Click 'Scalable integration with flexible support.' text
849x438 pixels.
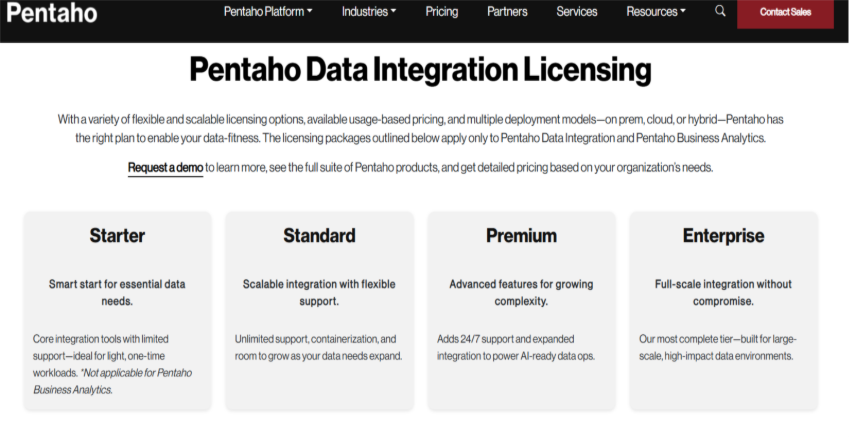point(319,292)
